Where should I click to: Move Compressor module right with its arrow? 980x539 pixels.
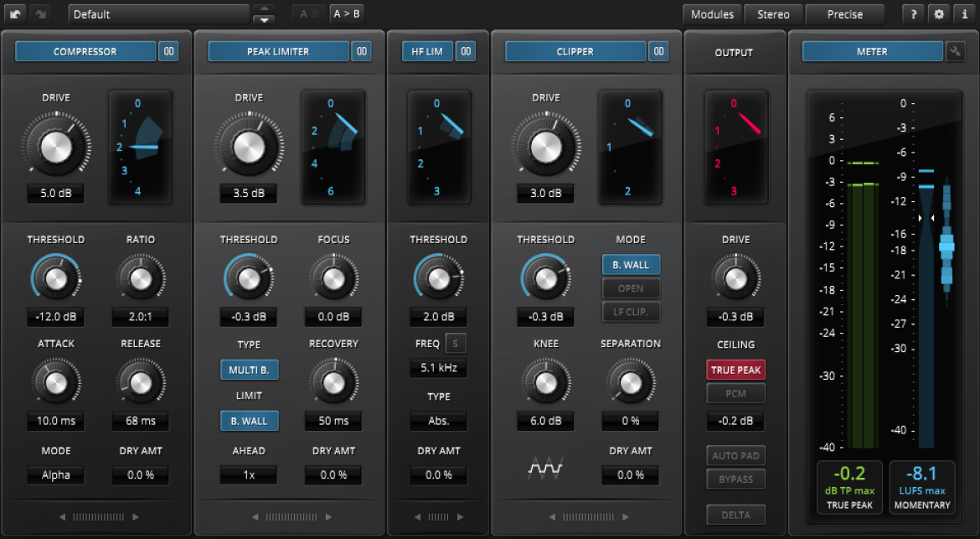[x=136, y=517]
